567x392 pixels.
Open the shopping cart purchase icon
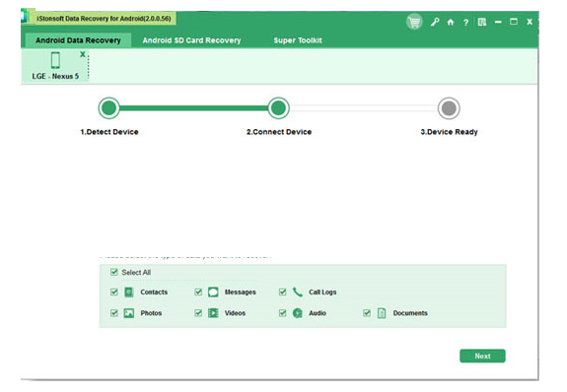tap(414, 22)
